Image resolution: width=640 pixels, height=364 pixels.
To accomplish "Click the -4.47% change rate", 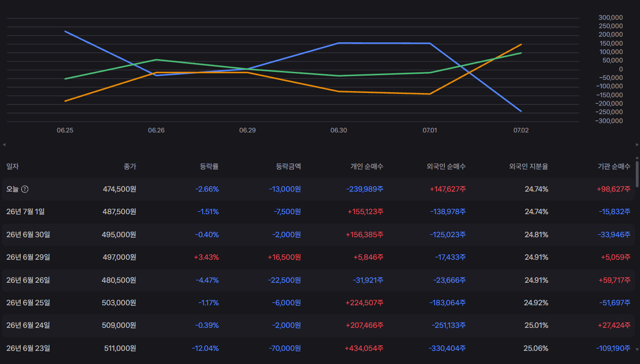I will pos(207,280).
